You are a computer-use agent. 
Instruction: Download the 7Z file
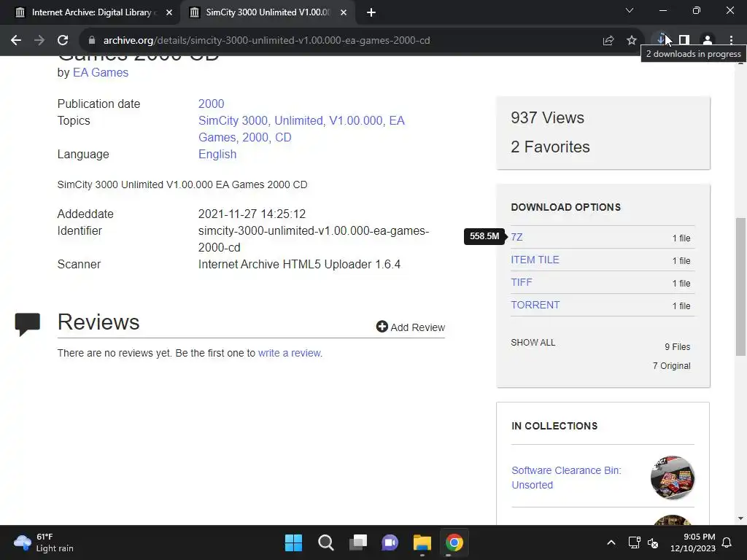(516, 237)
